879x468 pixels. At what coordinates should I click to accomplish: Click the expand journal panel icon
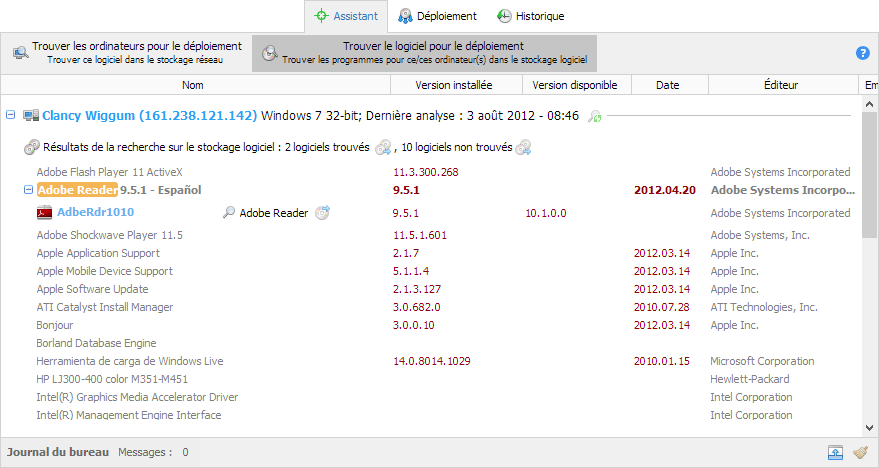(x=835, y=453)
